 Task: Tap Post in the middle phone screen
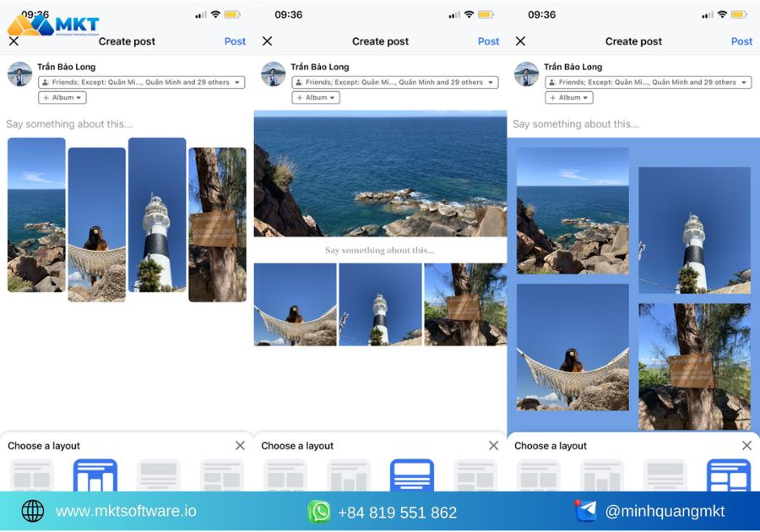488,41
